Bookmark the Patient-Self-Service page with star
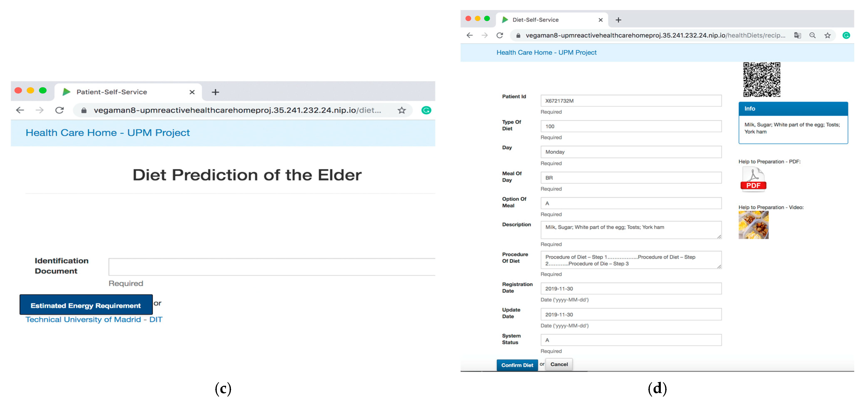This screenshot has height=402, width=868. click(x=401, y=110)
